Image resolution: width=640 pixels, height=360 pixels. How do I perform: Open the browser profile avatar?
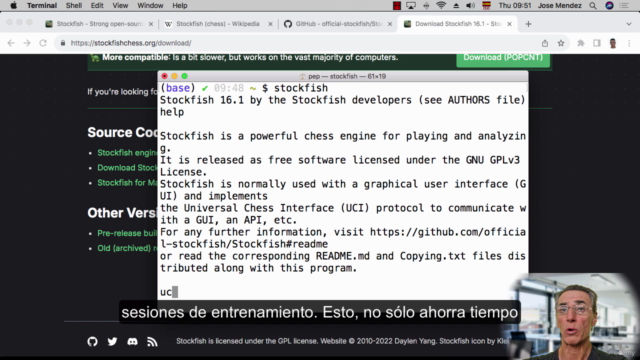(613, 43)
